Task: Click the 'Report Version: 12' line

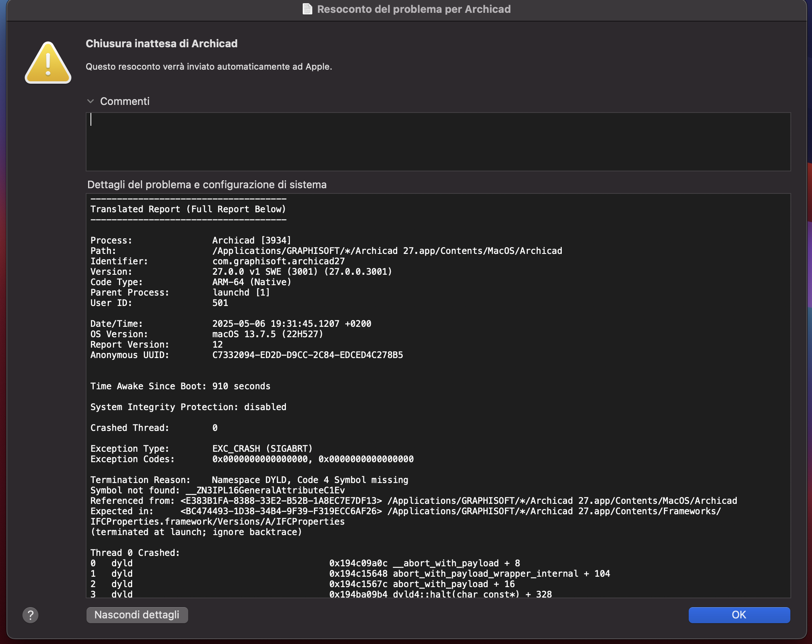Action: [x=157, y=344]
